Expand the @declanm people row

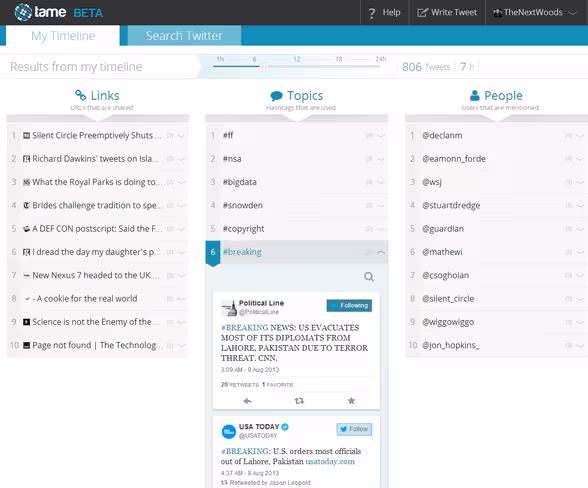coord(580,136)
